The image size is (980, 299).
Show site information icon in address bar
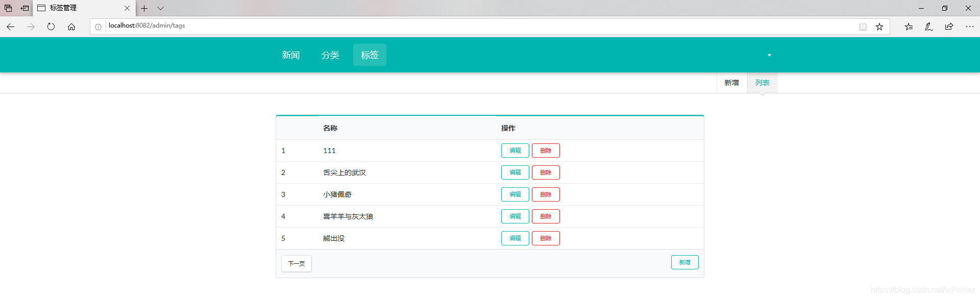coord(98,27)
